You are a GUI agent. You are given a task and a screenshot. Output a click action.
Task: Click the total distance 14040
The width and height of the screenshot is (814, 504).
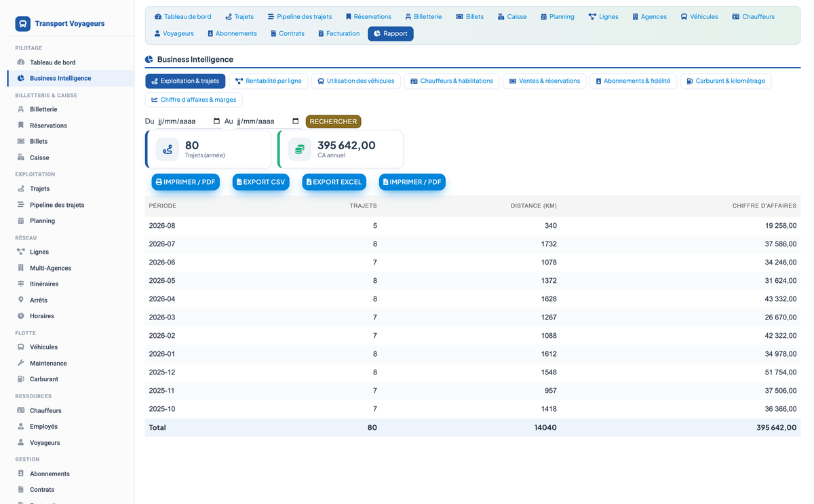pyautogui.click(x=545, y=428)
